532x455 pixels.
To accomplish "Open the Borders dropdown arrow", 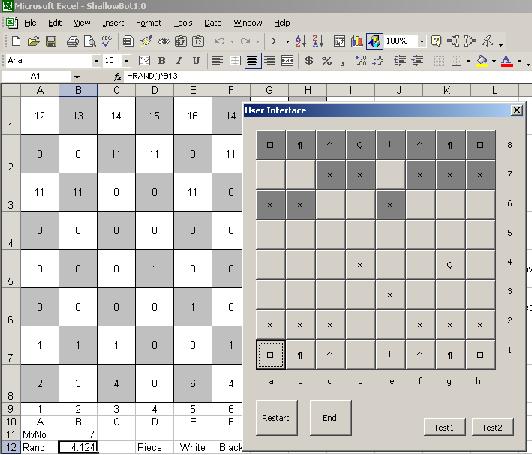I will pyautogui.click(x=468, y=61).
